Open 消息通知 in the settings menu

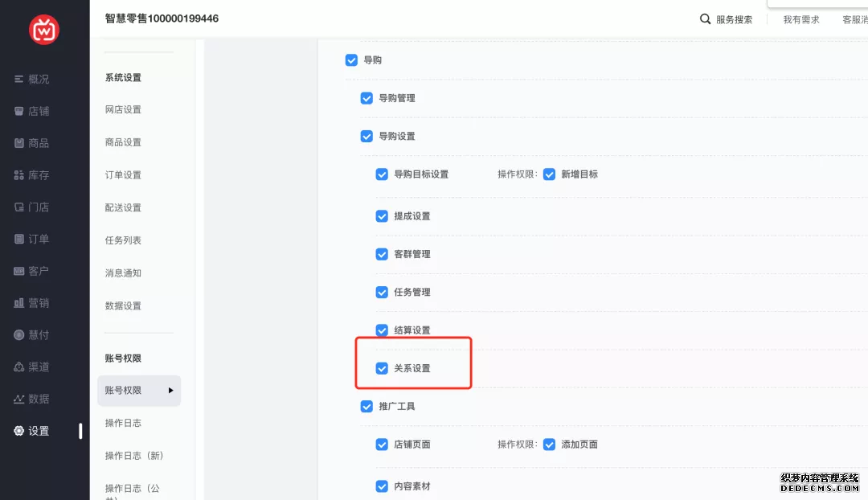pos(123,273)
